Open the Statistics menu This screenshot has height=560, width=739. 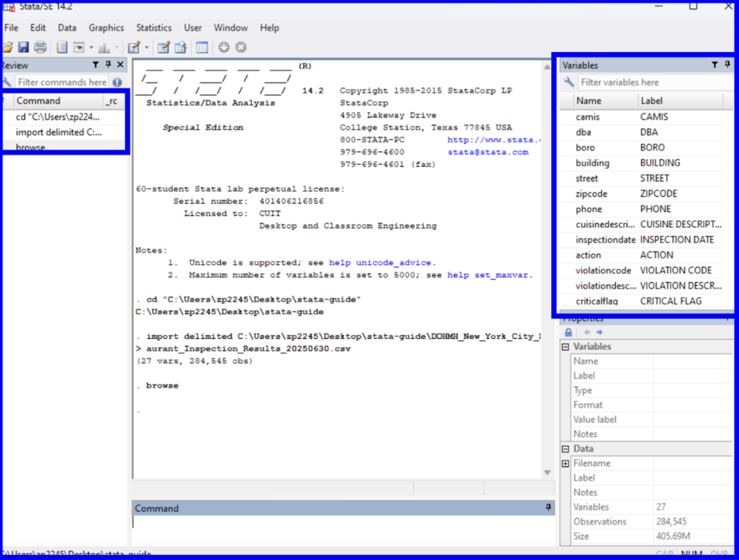[154, 28]
